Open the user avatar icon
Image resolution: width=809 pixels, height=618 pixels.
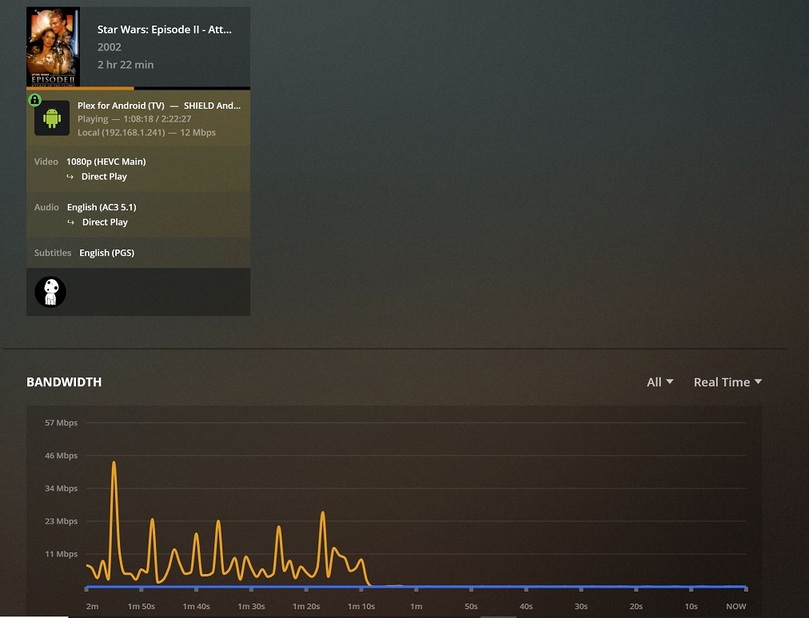[50, 292]
